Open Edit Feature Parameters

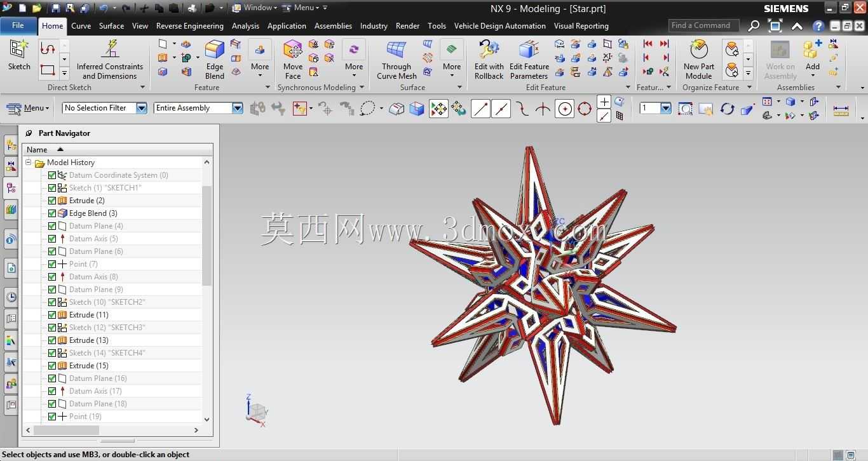[529, 60]
